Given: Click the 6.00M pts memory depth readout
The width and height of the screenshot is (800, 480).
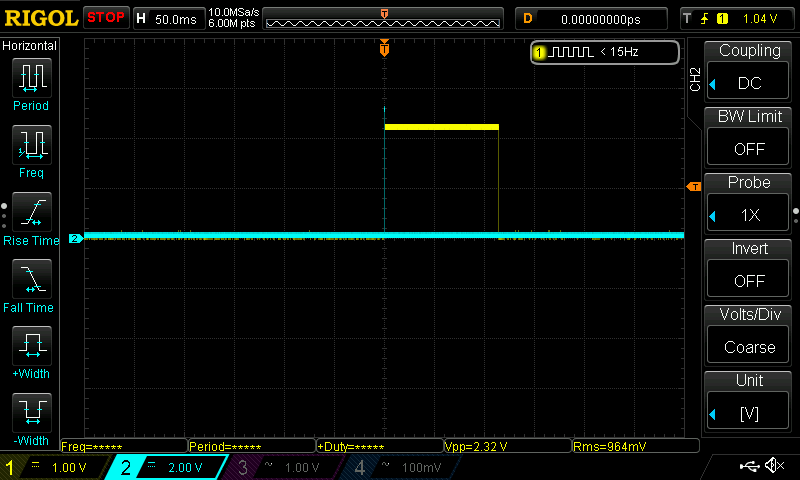Looking at the screenshot, I should tap(232, 23).
